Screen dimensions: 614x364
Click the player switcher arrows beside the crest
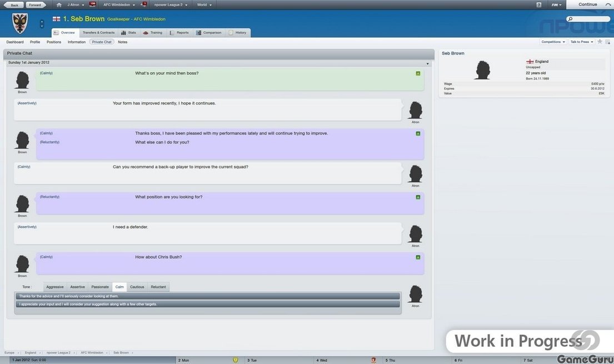(x=42, y=24)
